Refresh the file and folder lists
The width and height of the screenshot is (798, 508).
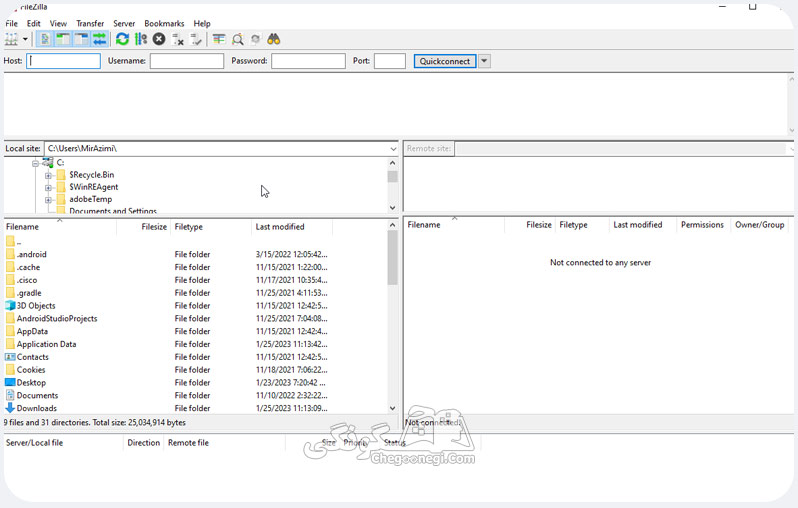point(122,39)
